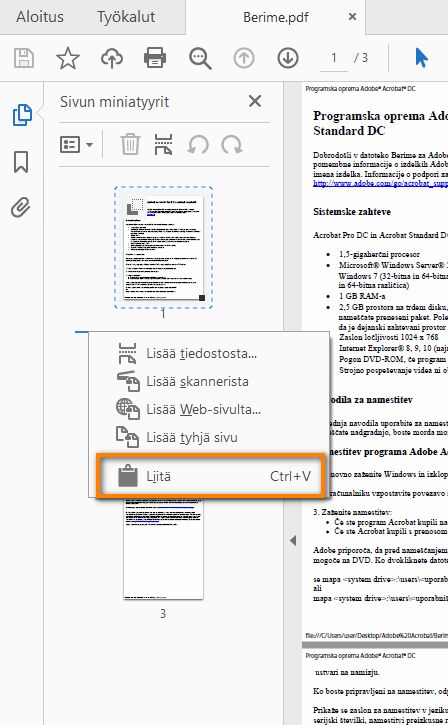Open the bookmarks sidebar icon
The height and width of the screenshot is (725, 448).
point(21,162)
